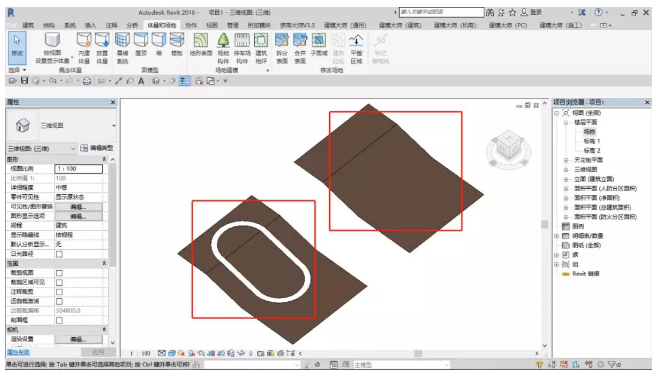The width and height of the screenshot is (660, 375).
Task: Click the 合并表面 merge surfaces tool
Action: 300,48
